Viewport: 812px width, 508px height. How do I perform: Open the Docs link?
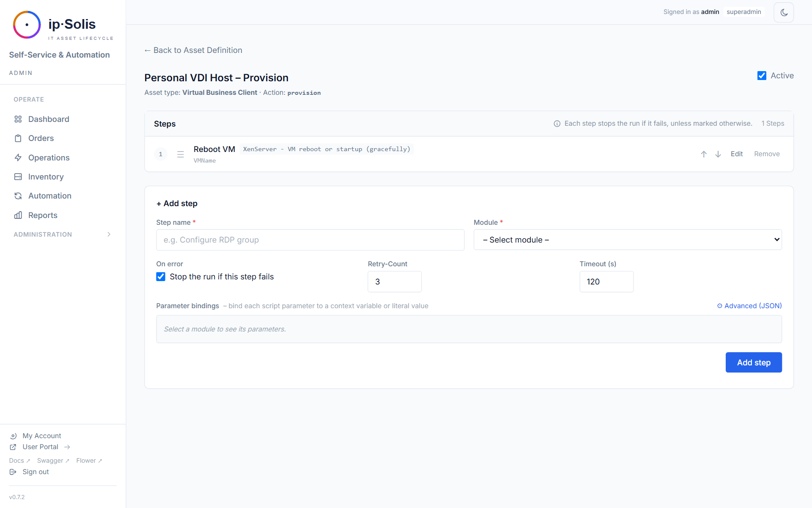[19, 461]
